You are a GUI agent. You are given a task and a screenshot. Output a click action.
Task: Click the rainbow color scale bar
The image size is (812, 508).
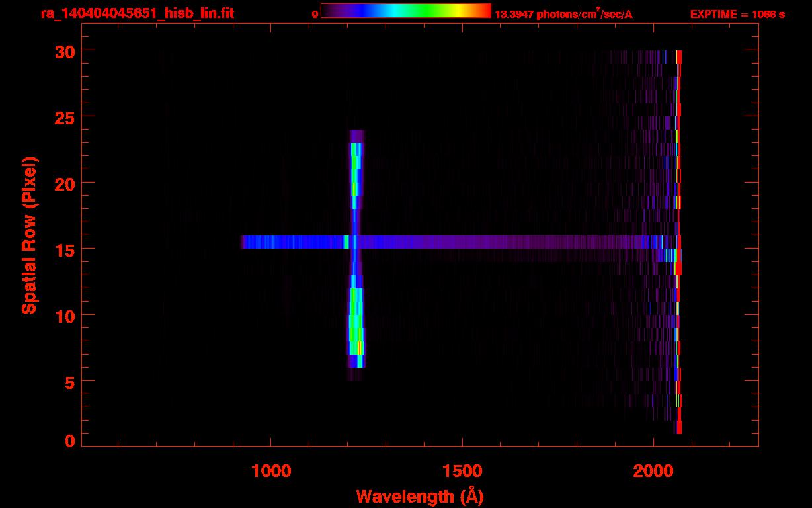pyautogui.click(x=406, y=11)
